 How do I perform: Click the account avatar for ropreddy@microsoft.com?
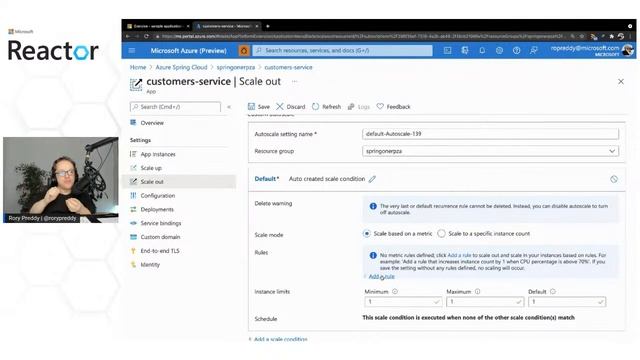point(627,51)
